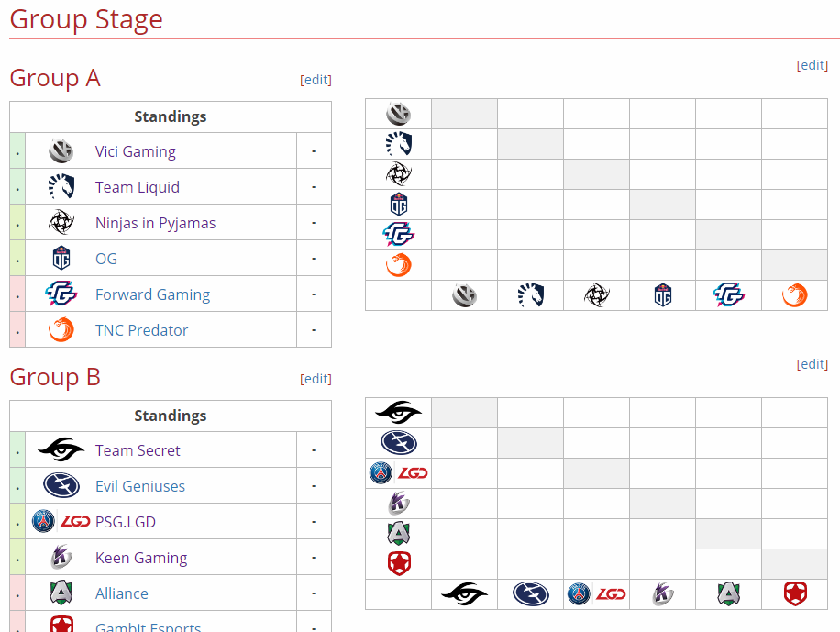This screenshot has width=840, height=632.
Task: Click the Team Liquid horse logo in standings
Action: tap(61, 186)
